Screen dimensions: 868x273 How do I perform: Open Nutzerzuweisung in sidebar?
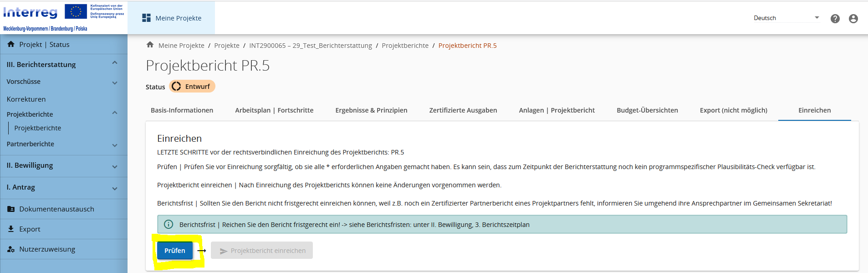[x=47, y=249]
